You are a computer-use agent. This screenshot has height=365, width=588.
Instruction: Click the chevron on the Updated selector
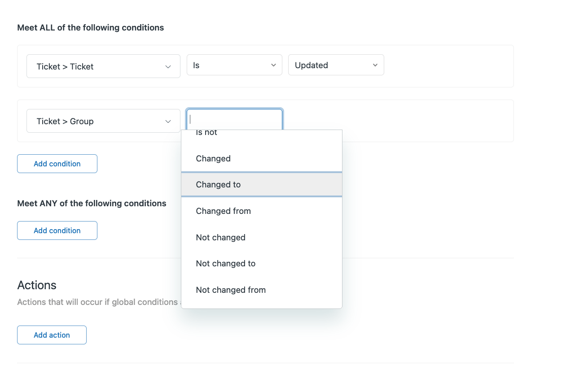375,65
